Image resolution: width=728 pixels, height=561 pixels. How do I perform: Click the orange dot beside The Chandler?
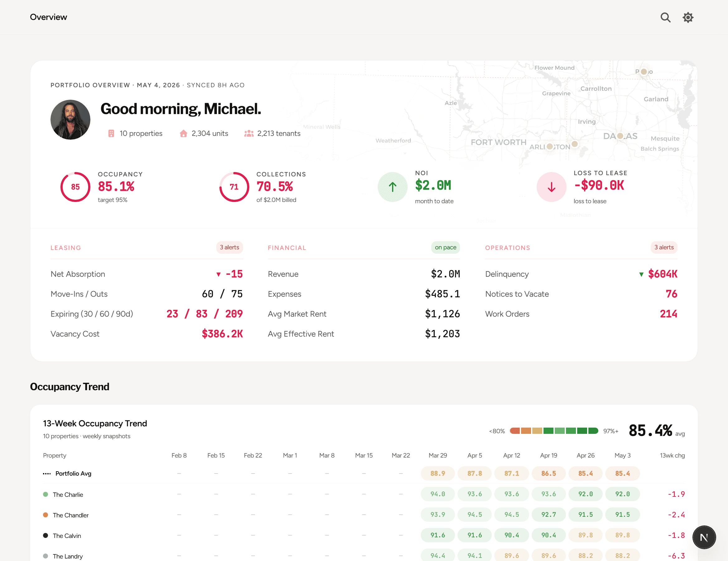(x=46, y=515)
